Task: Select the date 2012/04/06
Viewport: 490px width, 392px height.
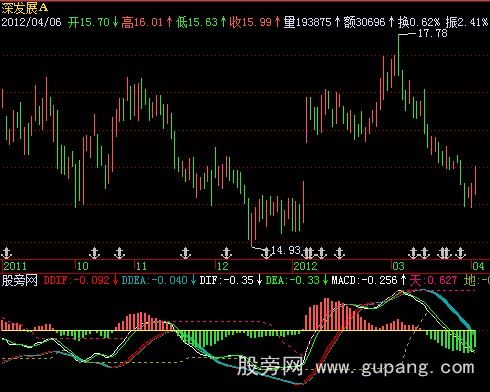Action: pyautogui.click(x=32, y=22)
